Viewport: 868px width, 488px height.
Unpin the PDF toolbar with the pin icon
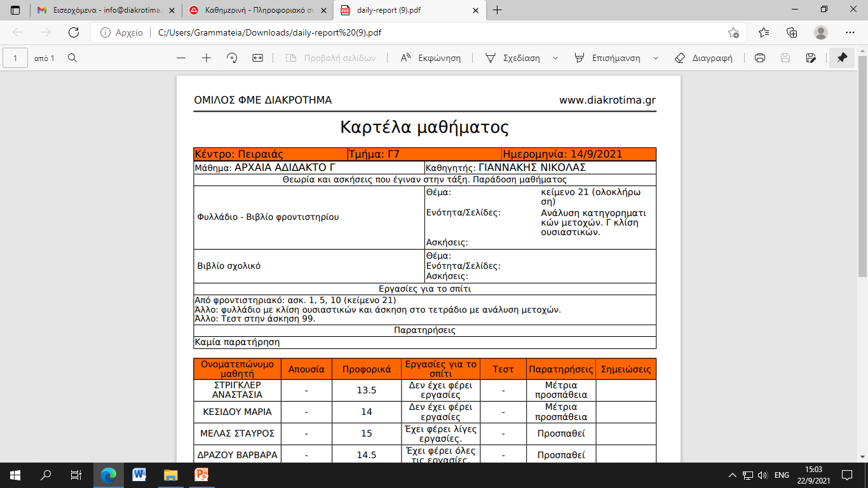842,57
